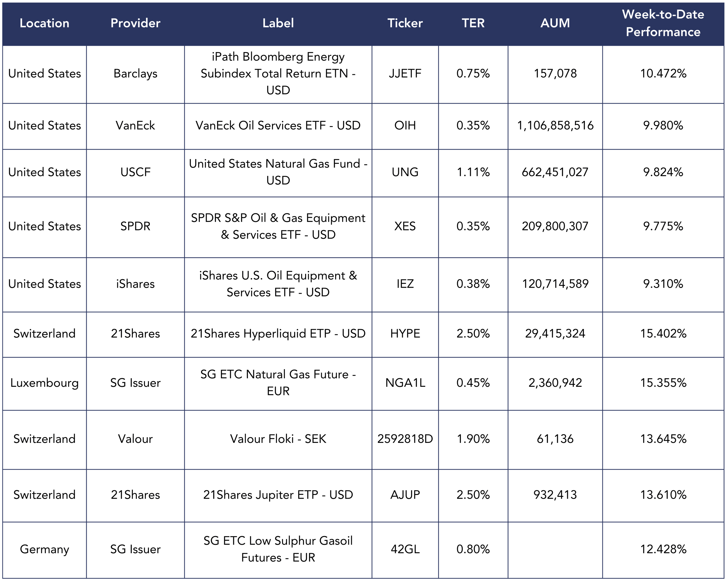The image size is (728, 582).
Task: Click the Luxembourg location cell
Action: 44,383
